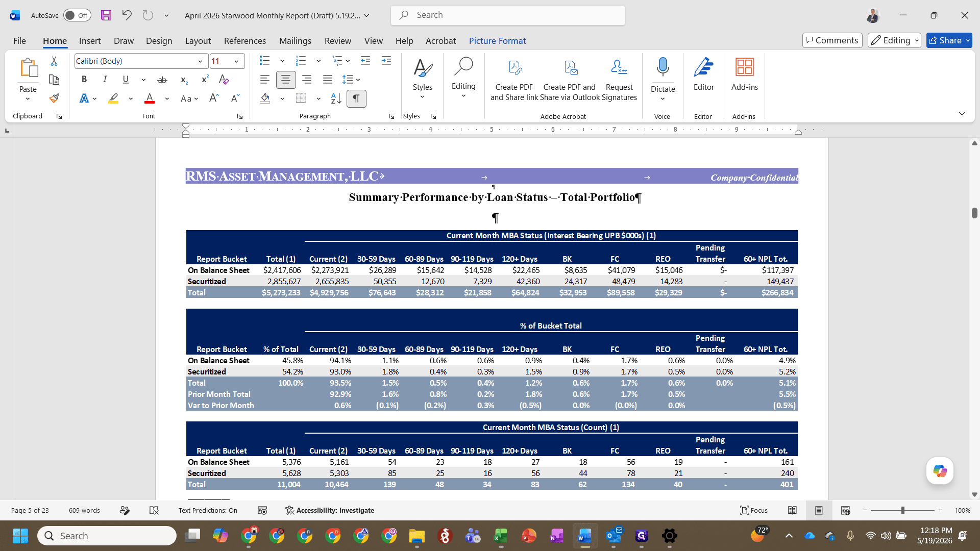Click the Copy icon in Clipboard
Viewport: 980px width, 551px height.
(x=54, y=80)
